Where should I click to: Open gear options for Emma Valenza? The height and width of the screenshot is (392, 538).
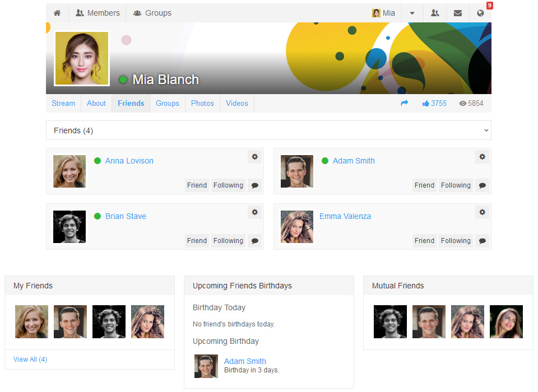click(482, 212)
